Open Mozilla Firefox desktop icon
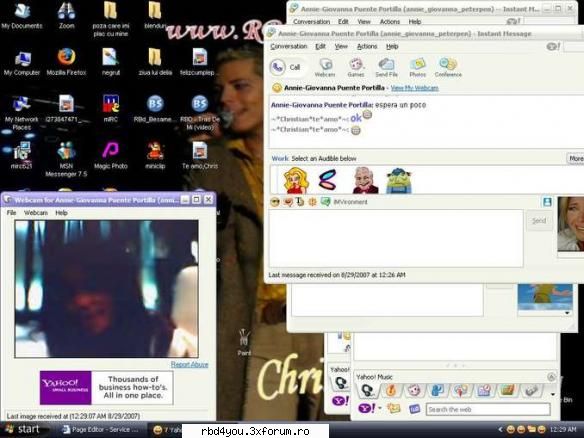 [66, 62]
